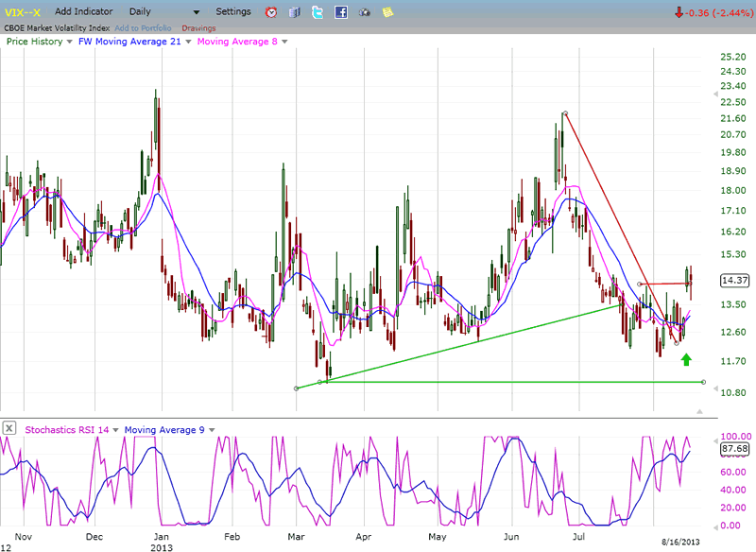Open the yellow sticky note icon
This screenshot has width=756, height=552.
pyautogui.click(x=387, y=12)
